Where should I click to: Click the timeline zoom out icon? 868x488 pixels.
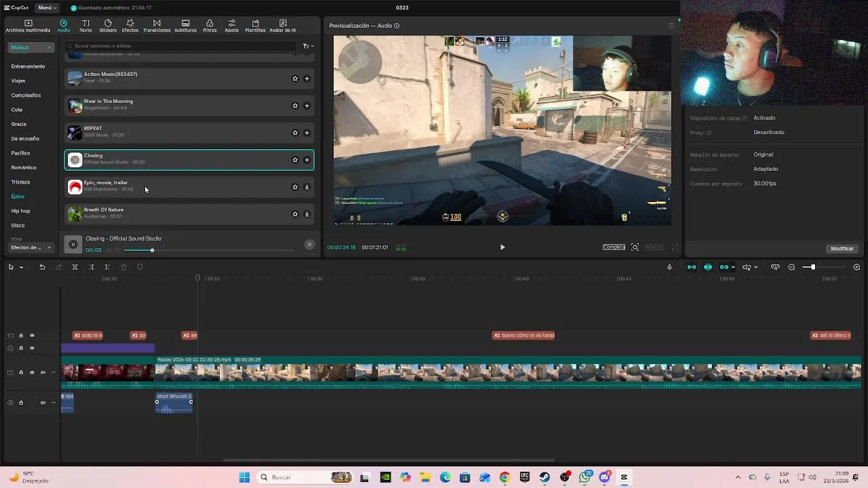click(791, 267)
